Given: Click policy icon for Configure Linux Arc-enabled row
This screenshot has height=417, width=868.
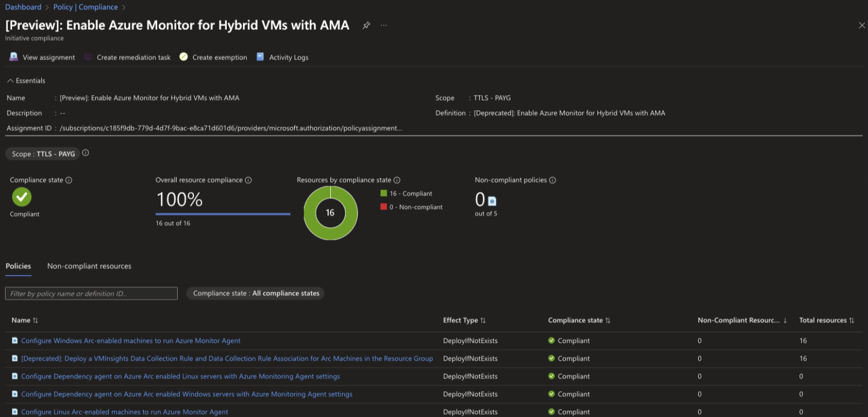Looking at the screenshot, I should (x=15, y=412).
